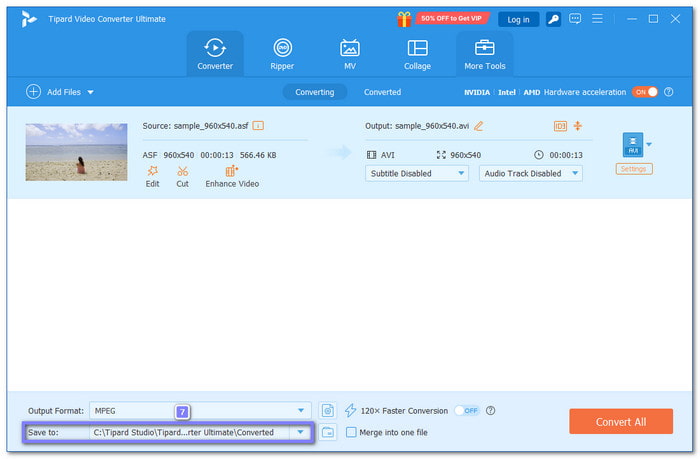Select the Converting sub-tab
Screen dimensions: 700x459
314,92
